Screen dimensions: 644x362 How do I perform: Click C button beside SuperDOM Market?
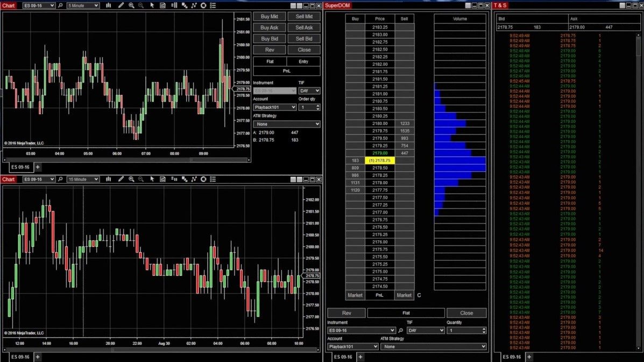tap(419, 295)
